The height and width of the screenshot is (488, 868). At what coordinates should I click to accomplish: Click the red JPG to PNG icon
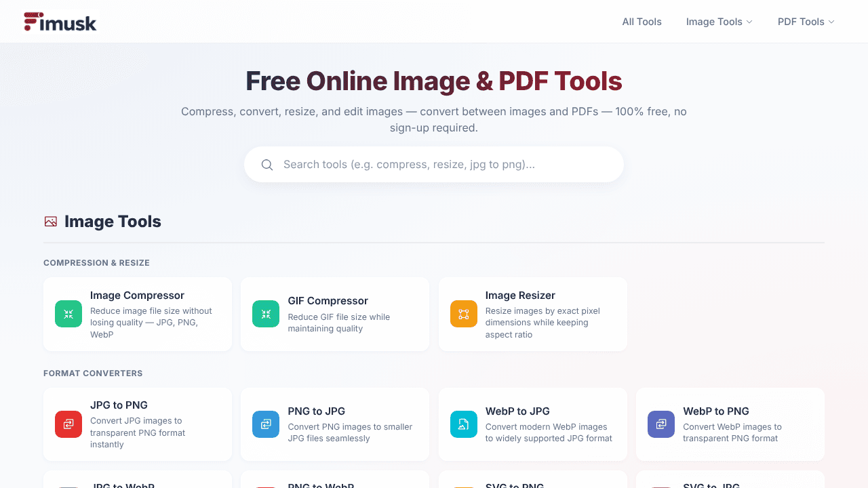tap(68, 424)
